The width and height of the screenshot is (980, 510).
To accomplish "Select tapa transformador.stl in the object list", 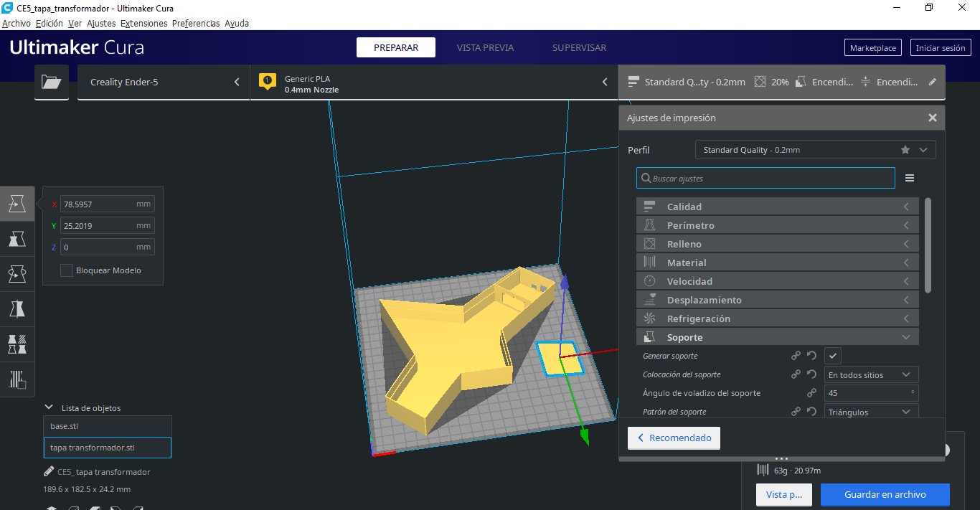I will [x=108, y=448].
